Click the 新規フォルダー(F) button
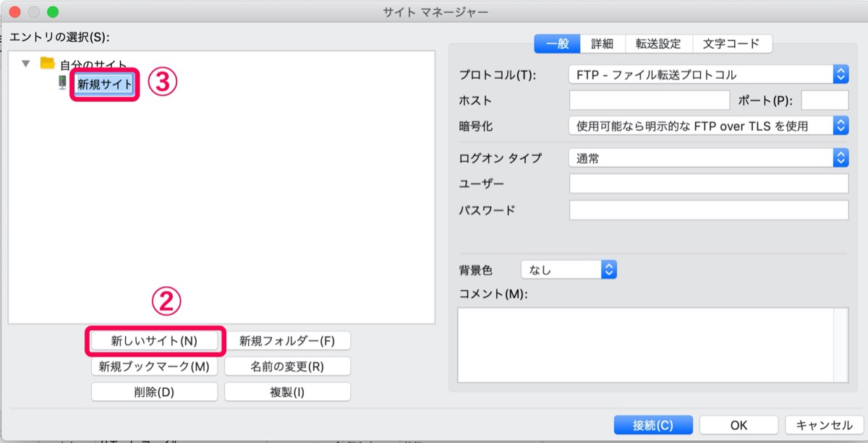Image resolution: width=868 pixels, height=443 pixels. pos(287,340)
